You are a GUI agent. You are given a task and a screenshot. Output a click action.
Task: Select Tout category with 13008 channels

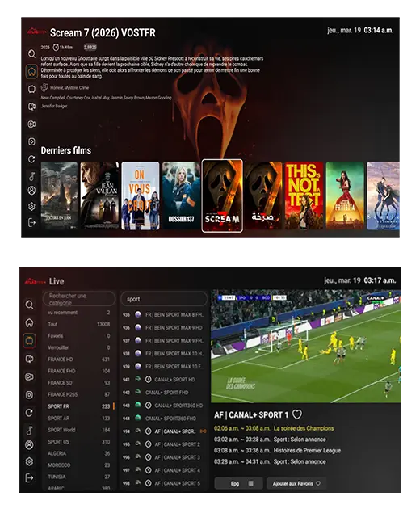tap(79, 324)
